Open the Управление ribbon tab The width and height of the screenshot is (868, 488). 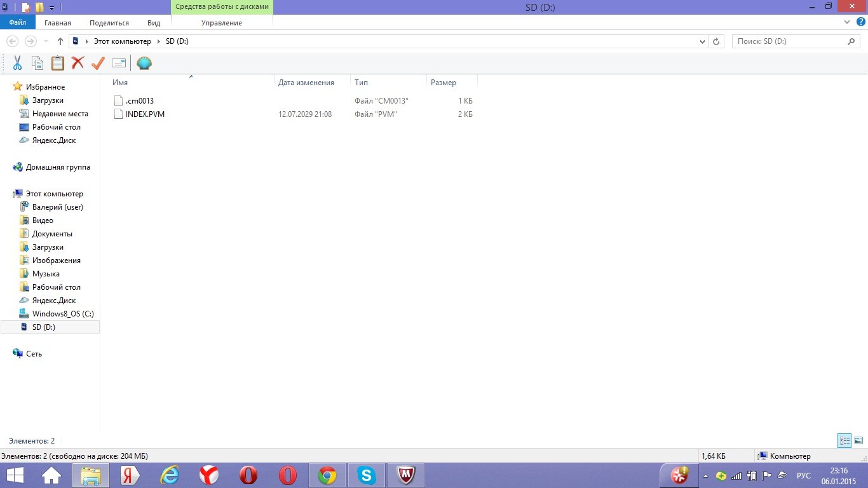(x=222, y=23)
